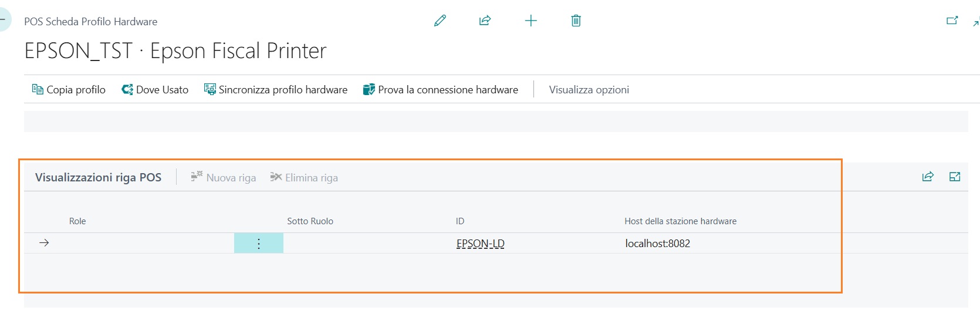The width and height of the screenshot is (980, 324).
Task: Click Nuova riga in POS lines
Action: click(224, 177)
